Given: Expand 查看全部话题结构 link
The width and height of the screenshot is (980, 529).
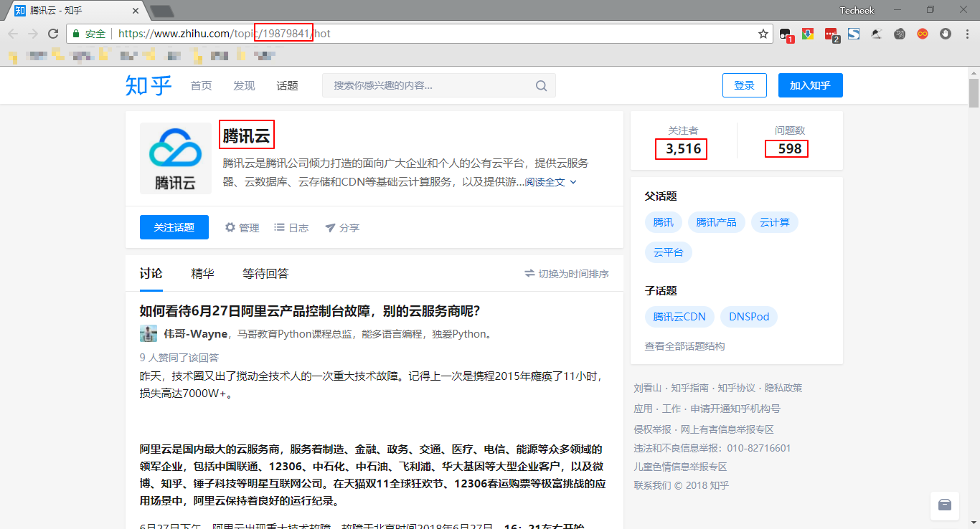Looking at the screenshot, I should click(x=684, y=346).
